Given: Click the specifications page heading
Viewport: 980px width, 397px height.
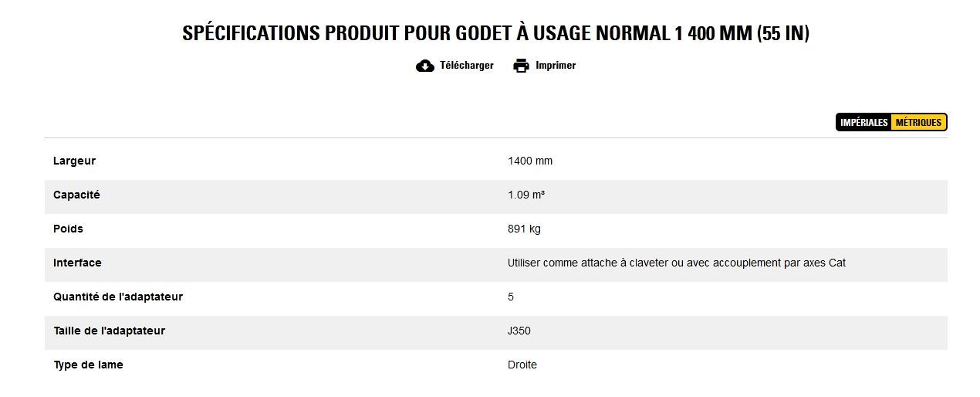Looking at the screenshot, I should point(495,34).
